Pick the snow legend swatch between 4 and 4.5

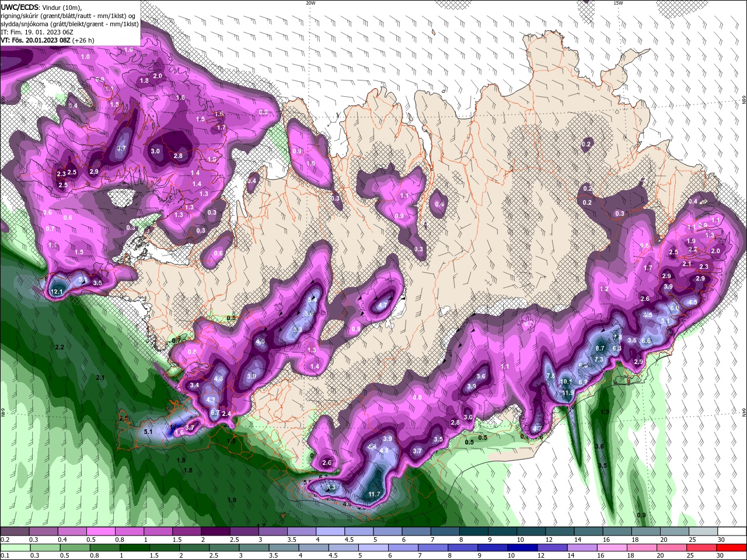(x=330, y=531)
